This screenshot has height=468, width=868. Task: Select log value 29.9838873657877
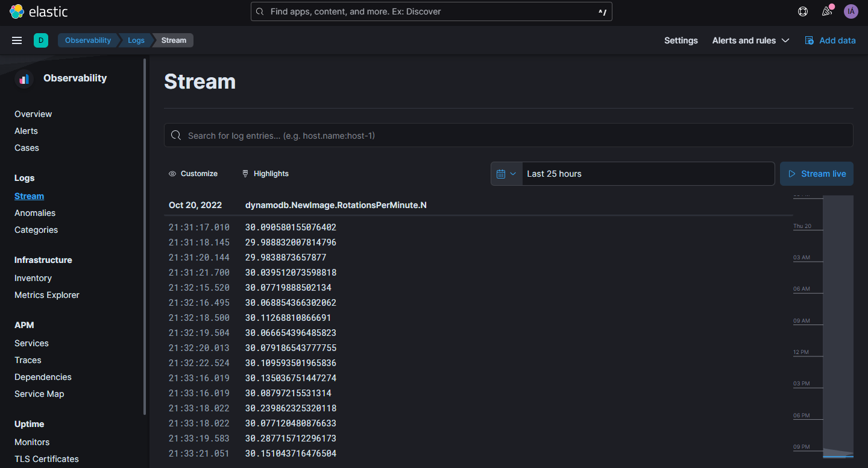click(x=286, y=258)
